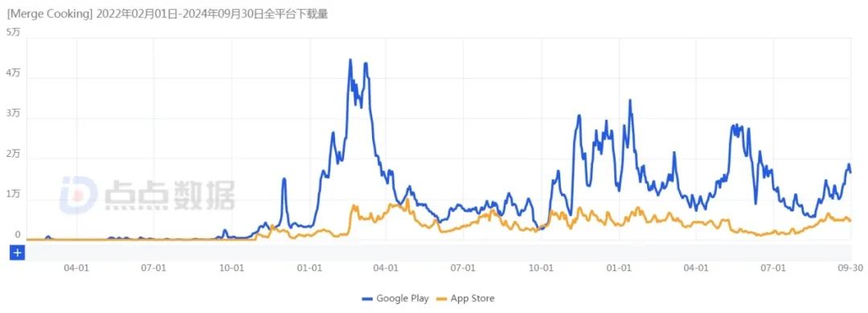Viewport: 868px width, 313px height.
Task: Click the 点点数据 watermark text
Action: coord(170,196)
